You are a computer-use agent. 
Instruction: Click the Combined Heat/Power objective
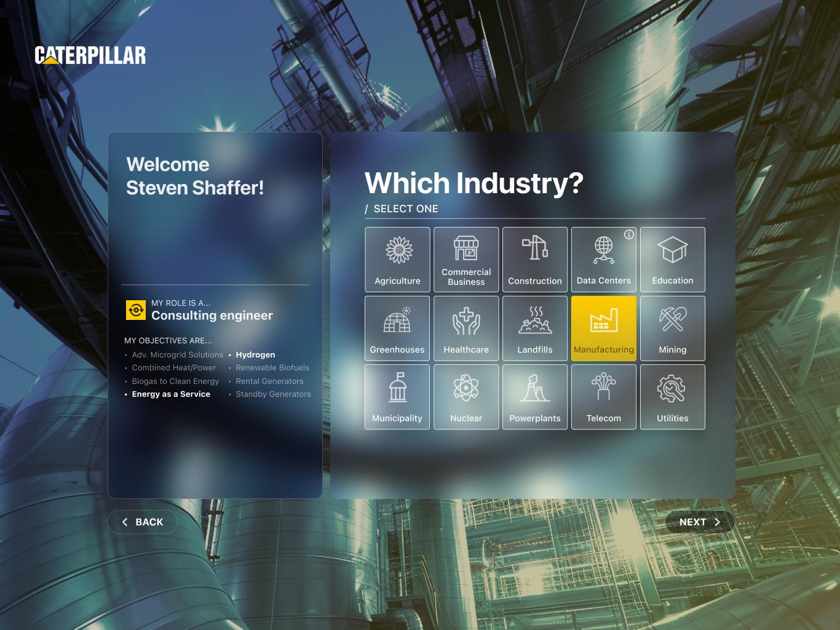[x=174, y=368]
